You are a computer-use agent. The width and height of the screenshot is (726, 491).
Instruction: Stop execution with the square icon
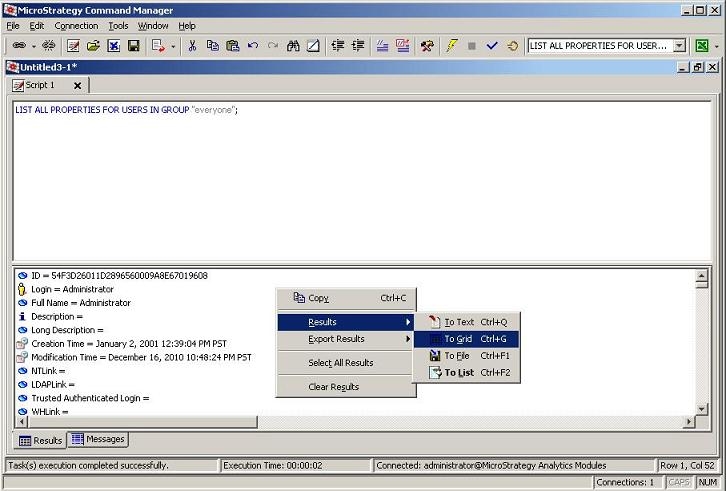(x=472, y=45)
